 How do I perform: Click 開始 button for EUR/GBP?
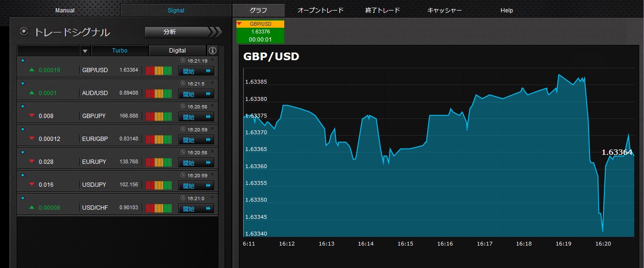click(196, 140)
